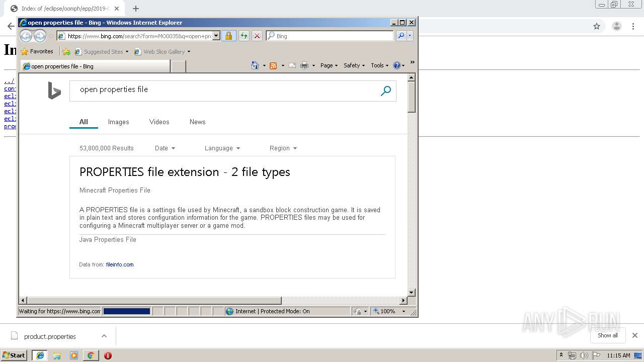This screenshot has height=362, width=644.
Task: Open the Language filter dropdown
Action: tap(222, 148)
